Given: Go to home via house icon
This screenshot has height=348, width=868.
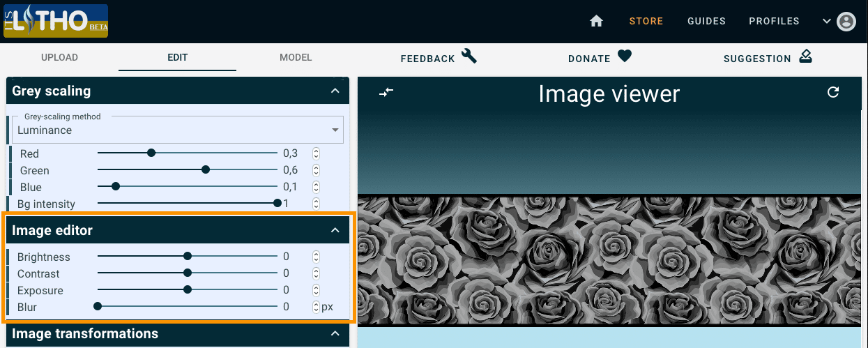Looking at the screenshot, I should click(x=596, y=21).
